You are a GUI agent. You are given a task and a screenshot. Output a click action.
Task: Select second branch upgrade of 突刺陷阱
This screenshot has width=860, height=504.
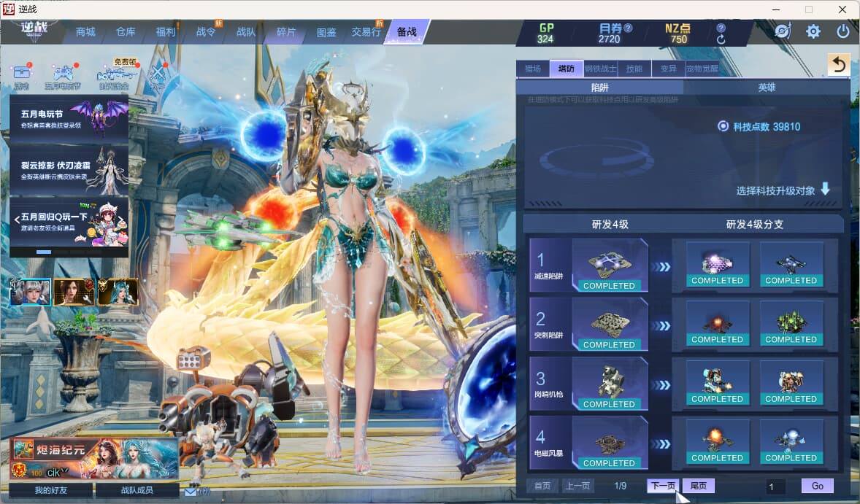[x=791, y=324]
